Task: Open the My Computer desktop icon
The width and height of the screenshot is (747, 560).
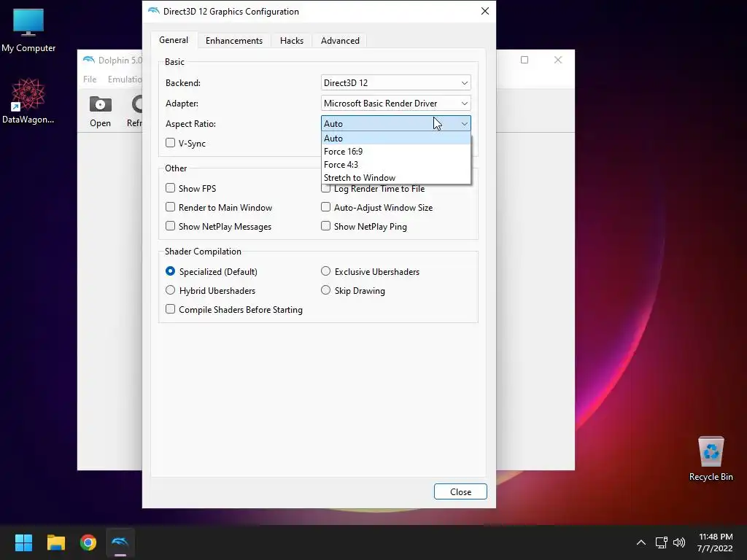Action: (x=28, y=29)
